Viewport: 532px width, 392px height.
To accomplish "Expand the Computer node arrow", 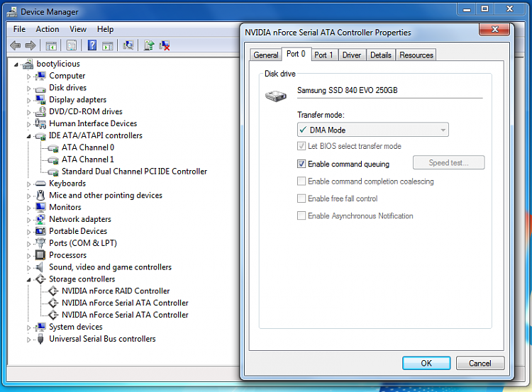I will point(28,77).
